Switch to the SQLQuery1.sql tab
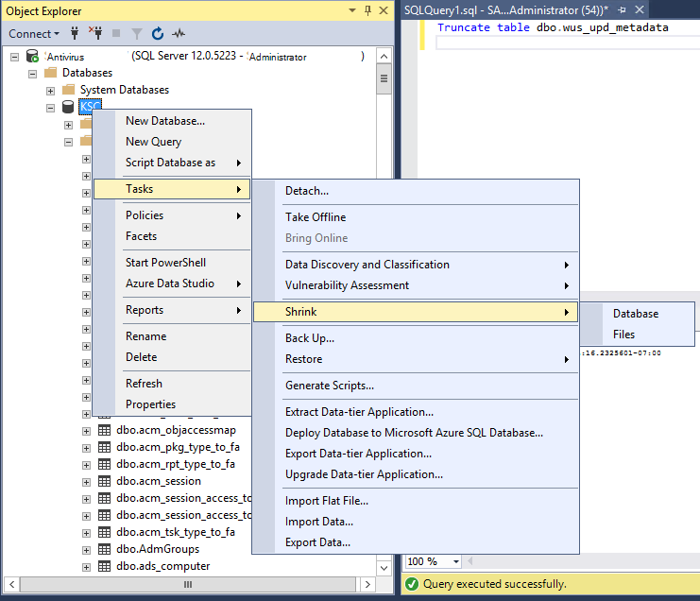 [505, 10]
